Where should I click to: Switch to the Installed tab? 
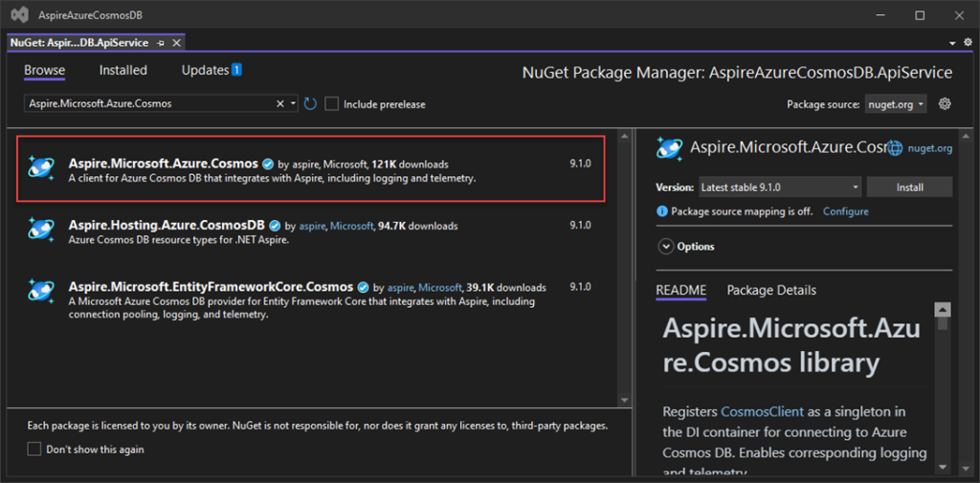pos(123,70)
